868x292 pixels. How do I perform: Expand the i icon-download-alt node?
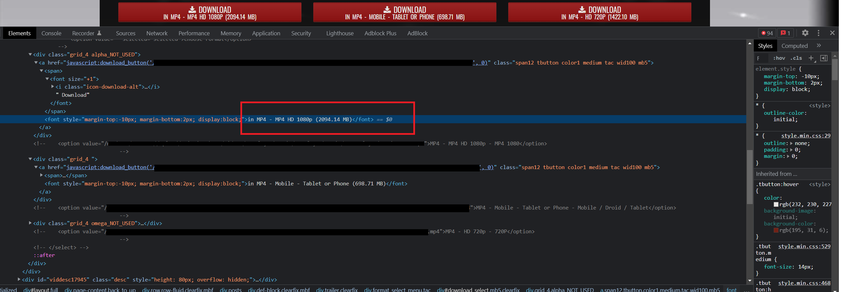[53, 87]
